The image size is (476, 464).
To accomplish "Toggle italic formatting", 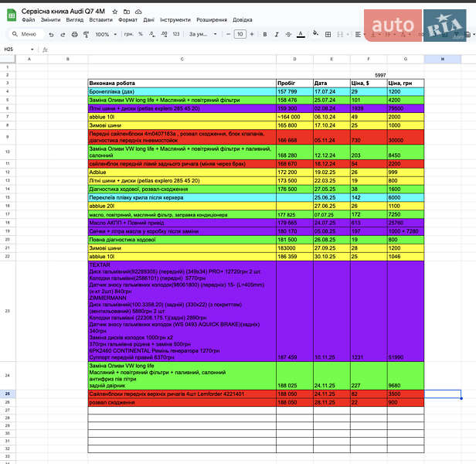I will [x=274, y=34].
